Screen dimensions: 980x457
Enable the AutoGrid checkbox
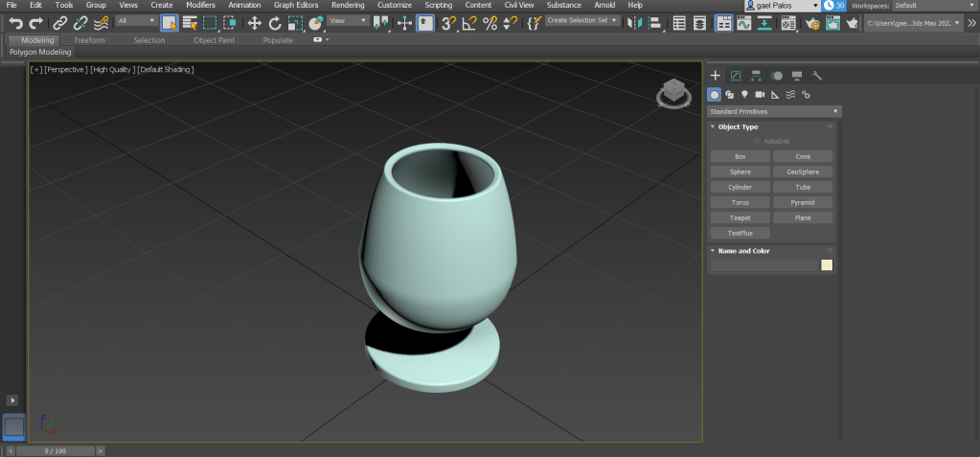(x=758, y=141)
